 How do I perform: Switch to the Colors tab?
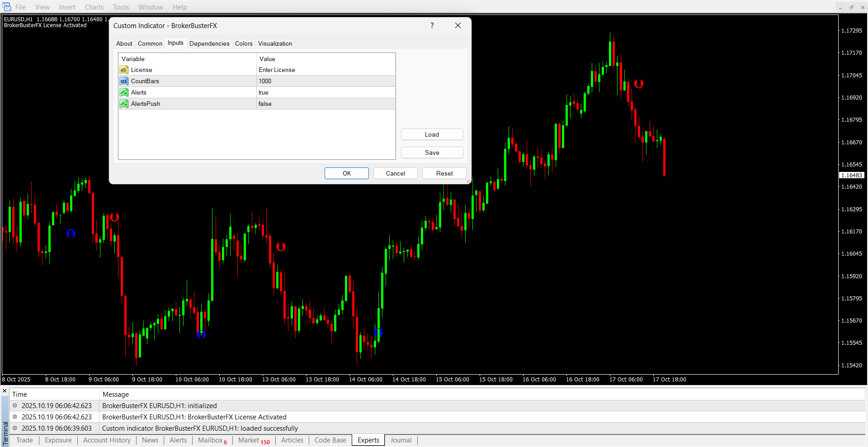[244, 43]
